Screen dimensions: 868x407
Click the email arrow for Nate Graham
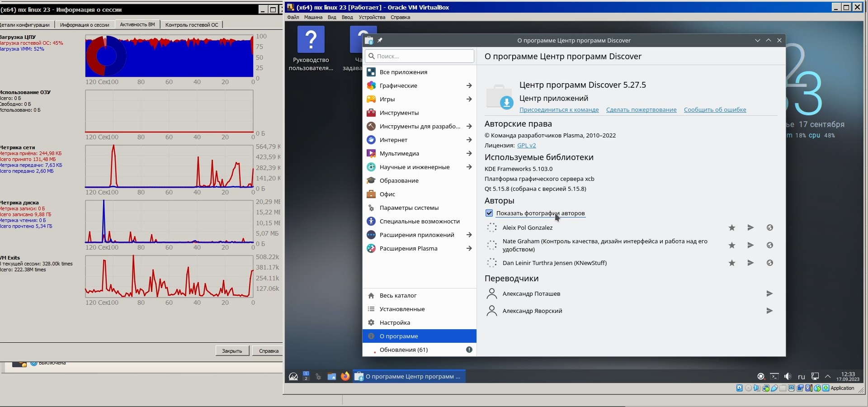pos(750,245)
